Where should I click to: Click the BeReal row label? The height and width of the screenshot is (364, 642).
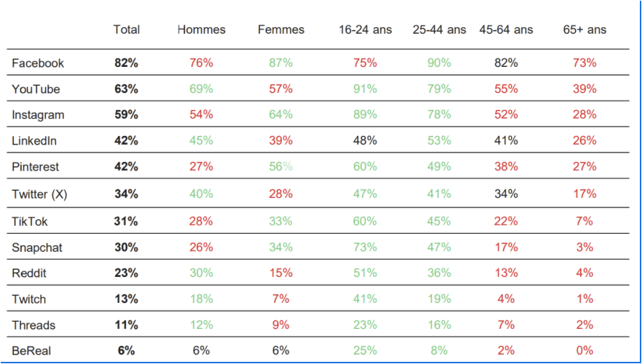point(32,350)
